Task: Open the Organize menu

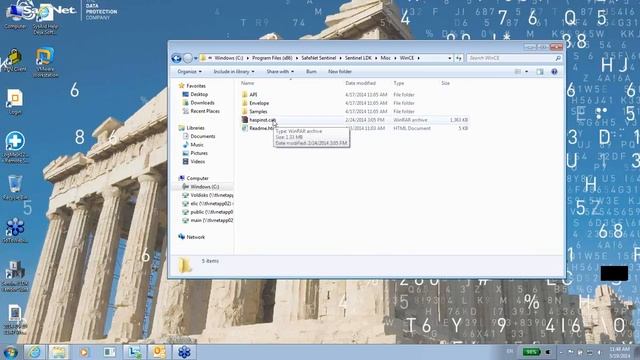Action: [x=189, y=71]
